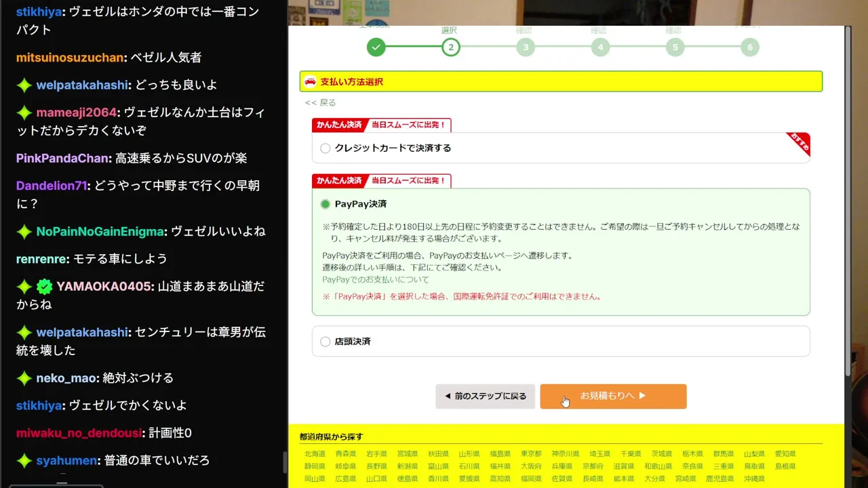Click the star badge next to YAMAOKA0405

24,287
